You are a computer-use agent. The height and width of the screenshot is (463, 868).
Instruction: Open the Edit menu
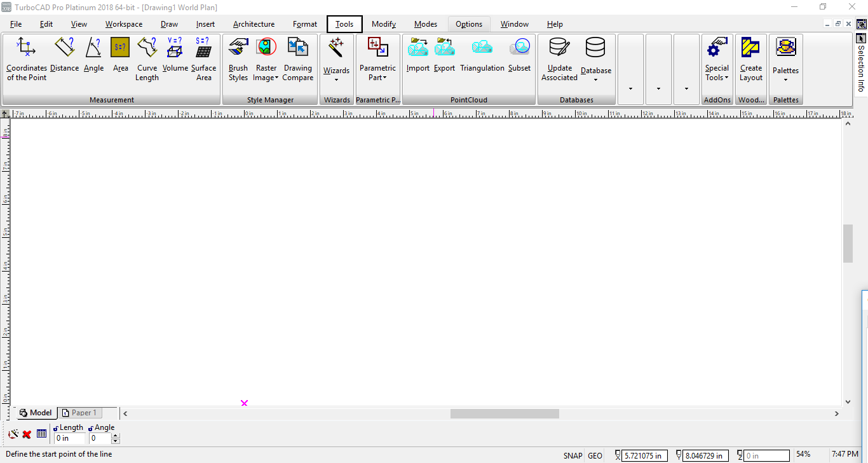(46, 24)
